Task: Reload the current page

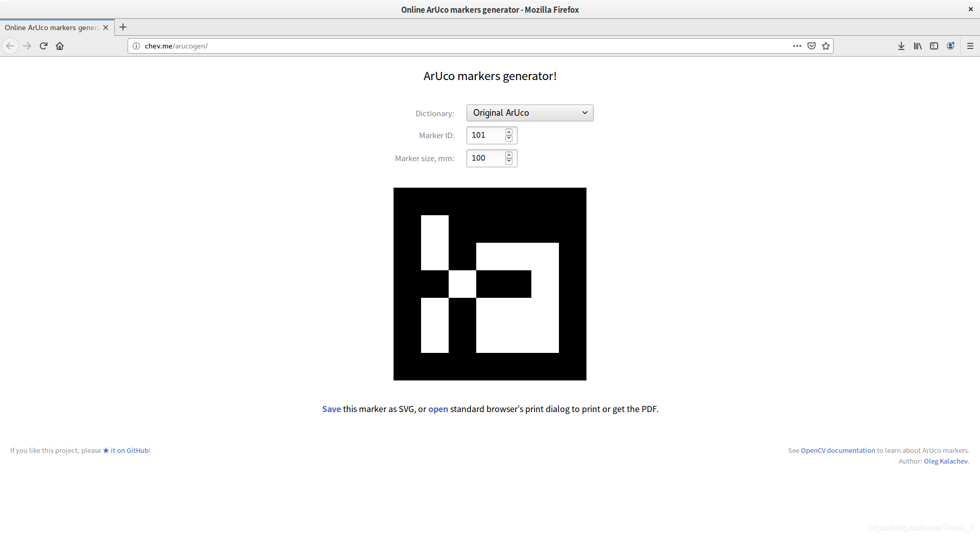Action: click(43, 46)
